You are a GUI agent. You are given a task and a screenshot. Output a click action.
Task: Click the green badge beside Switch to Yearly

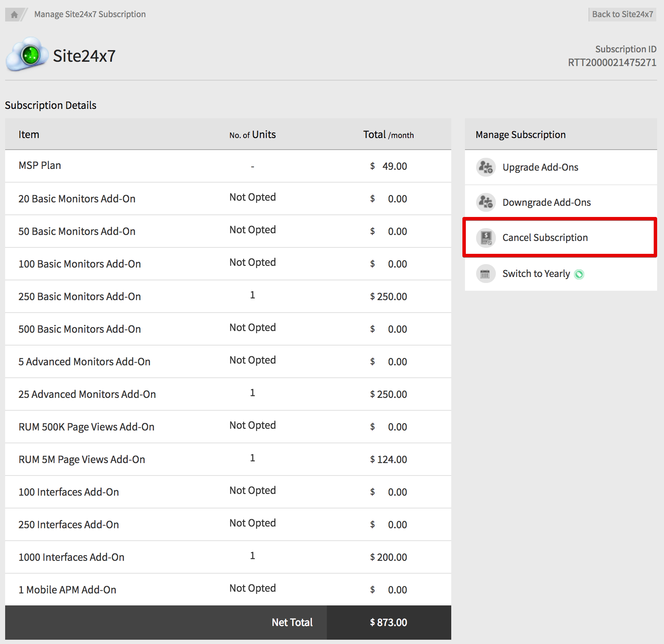(x=579, y=274)
